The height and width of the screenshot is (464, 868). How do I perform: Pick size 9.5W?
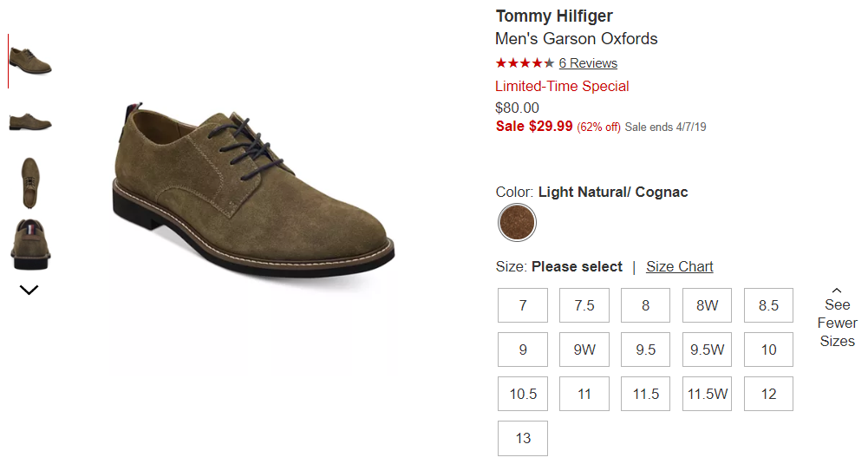tap(707, 350)
